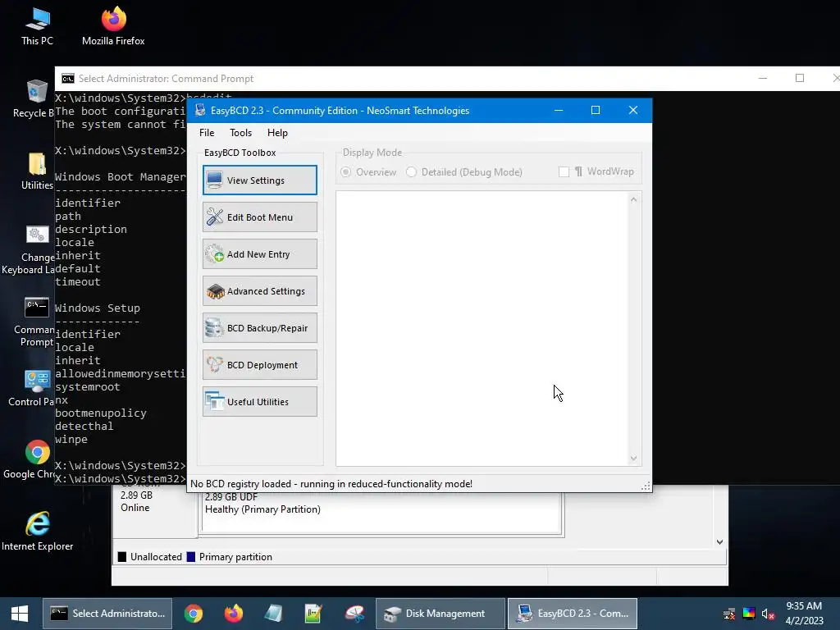Close the EasyBCD window
The image size is (840, 630).
pyautogui.click(x=633, y=111)
